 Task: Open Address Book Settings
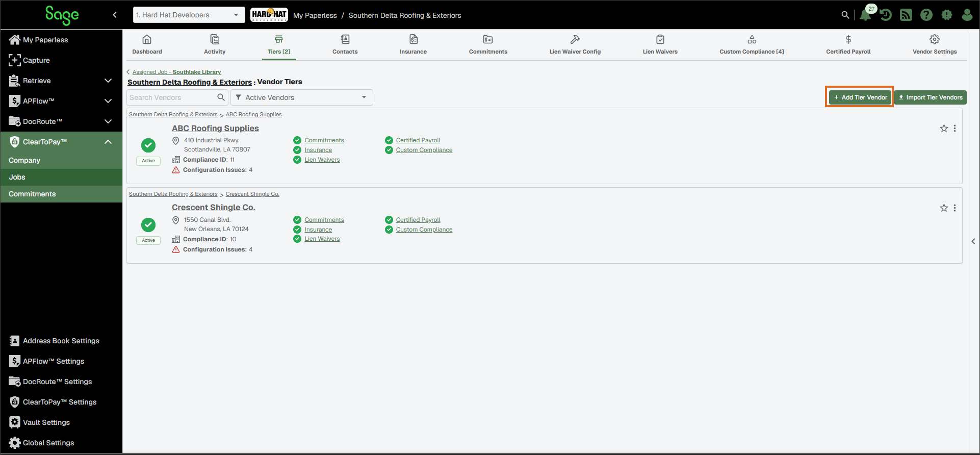point(61,341)
